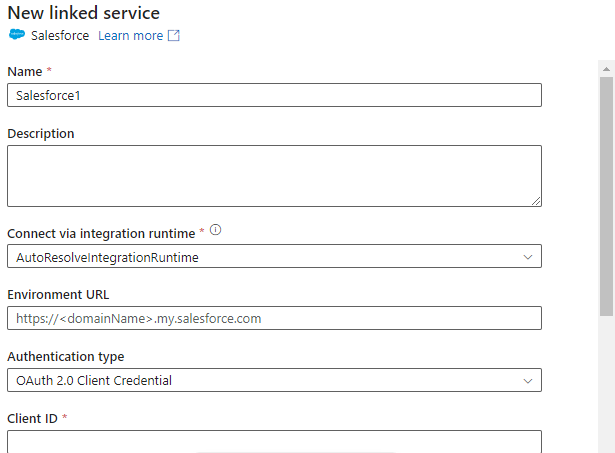This screenshot has height=453, width=615.
Task: Click the Environment URL input field
Action: point(275,318)
